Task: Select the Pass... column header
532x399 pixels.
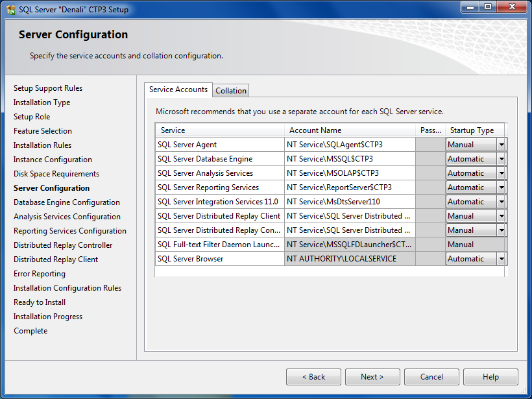Action: tap(430, 130)
